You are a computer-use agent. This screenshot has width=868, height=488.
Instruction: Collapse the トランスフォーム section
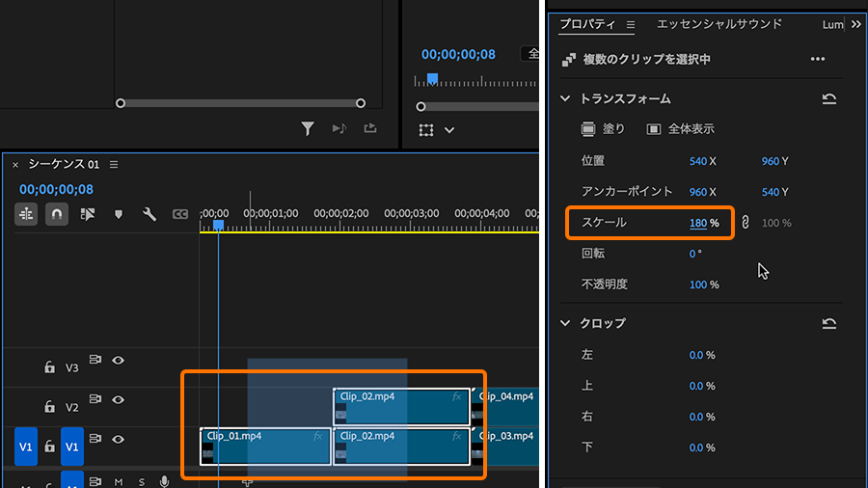(x=565, y=99)
